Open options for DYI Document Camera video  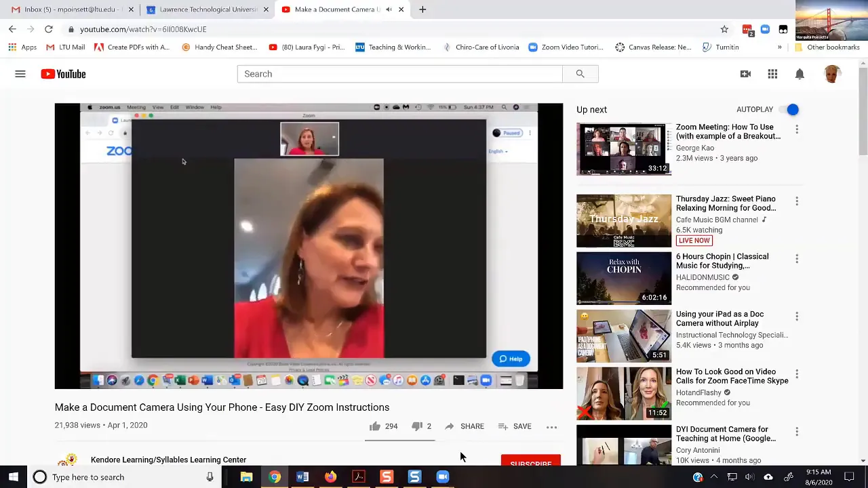797,432
